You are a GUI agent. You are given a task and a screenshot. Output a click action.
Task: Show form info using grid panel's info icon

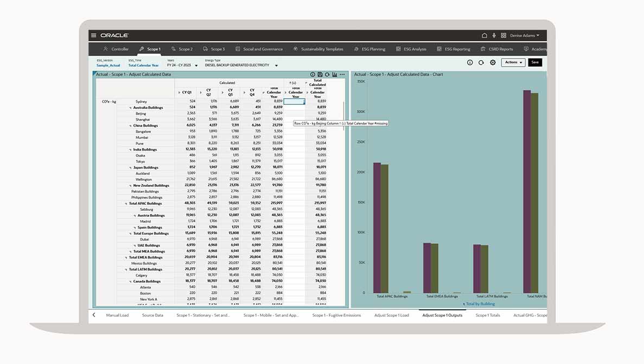[x=313, y=74]
